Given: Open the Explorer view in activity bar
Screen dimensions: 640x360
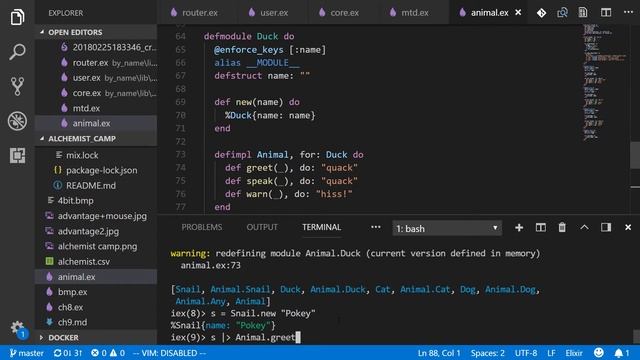Looking at the screenshot, I should [x=17, y=17].
